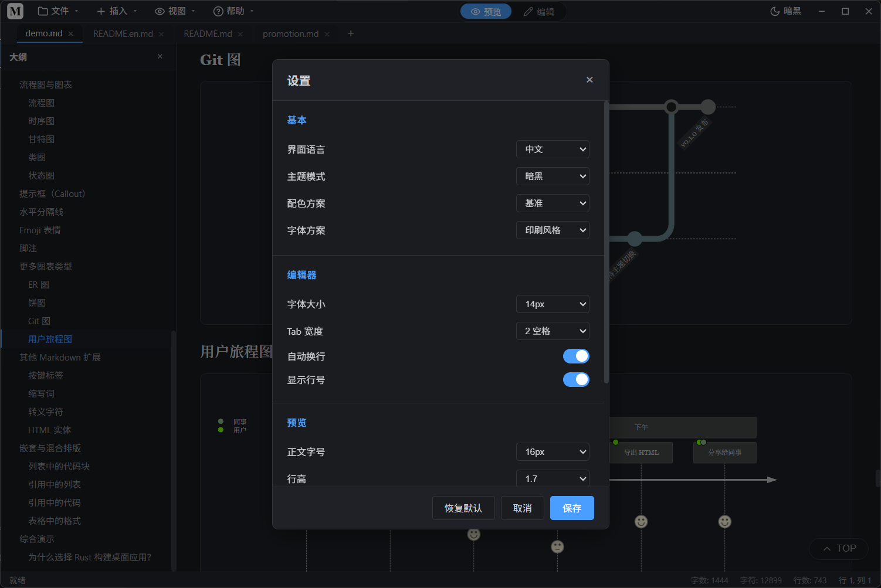Click the settings dialog scrollbar
This screenshot has width=881, height=588.
coord(606,242)
